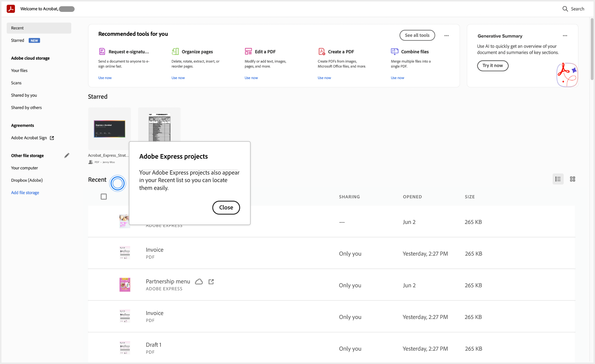The image size is (595, 364).
Task: Click the Search icon in the top bar
Action: (565, 9)
